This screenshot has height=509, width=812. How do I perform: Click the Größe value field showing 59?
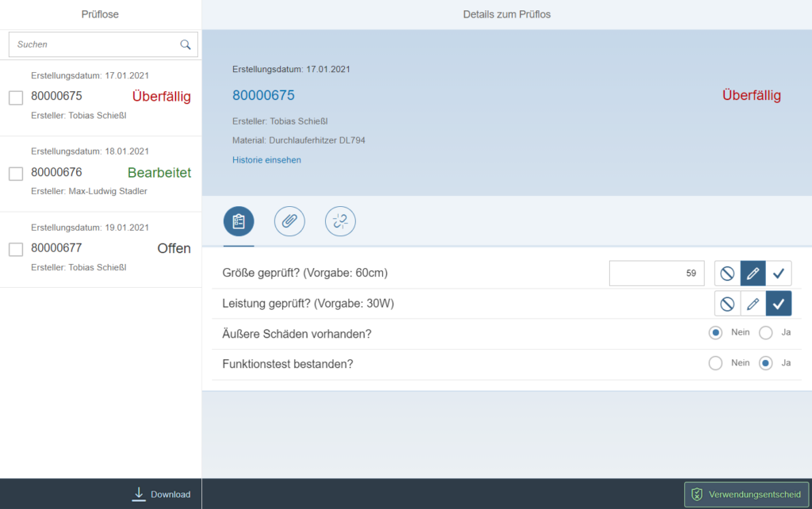tap(657, 274)
